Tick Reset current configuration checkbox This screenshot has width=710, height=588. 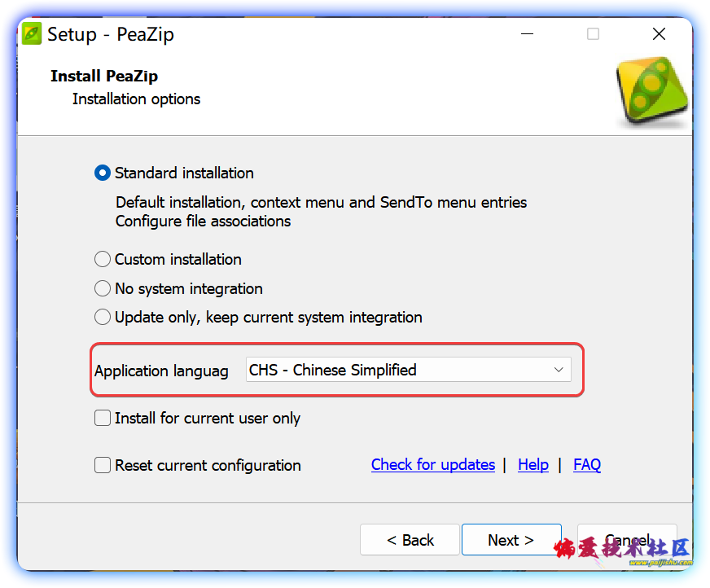click(x=103, y=465)
